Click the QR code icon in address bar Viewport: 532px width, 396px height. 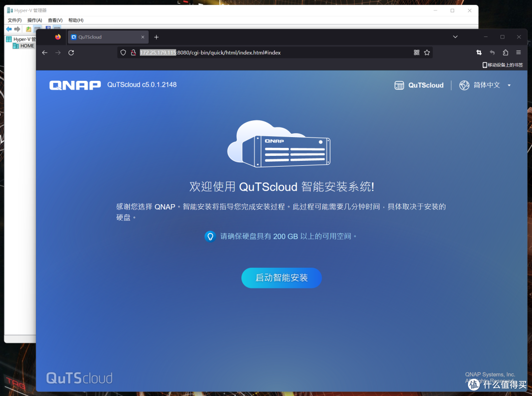417,53
